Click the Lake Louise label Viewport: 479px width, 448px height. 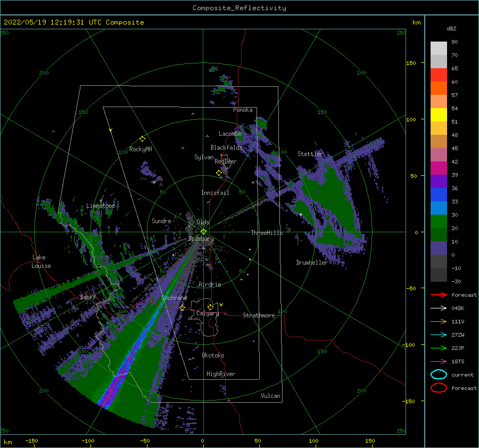point(41,262)
